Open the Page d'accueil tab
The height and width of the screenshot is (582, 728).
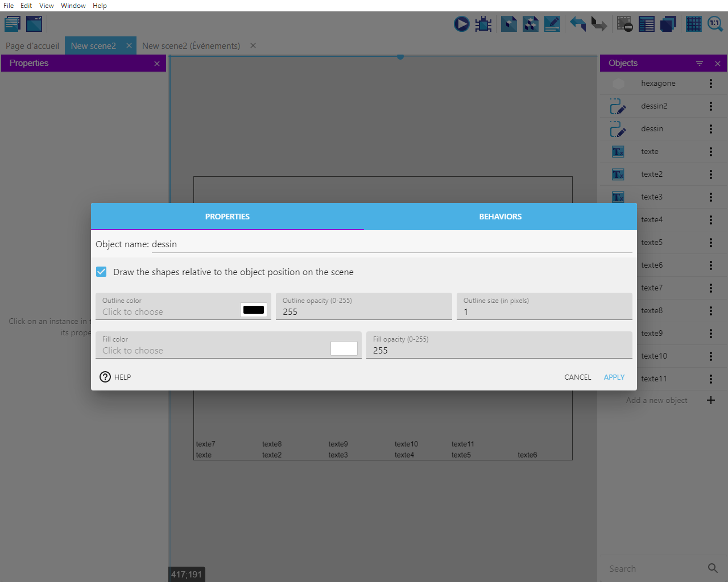coord(32,46)
